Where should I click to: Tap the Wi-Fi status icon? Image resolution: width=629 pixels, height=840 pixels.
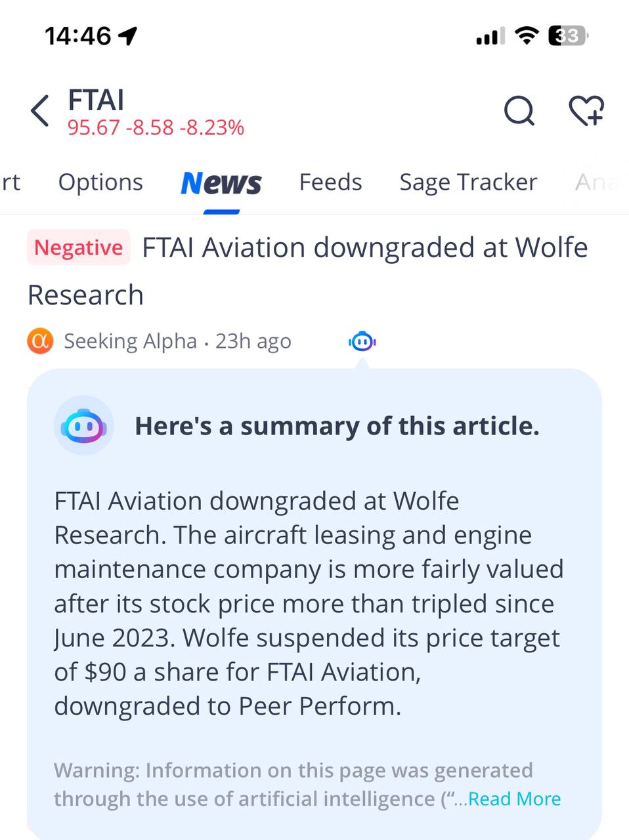pos(525,35)
